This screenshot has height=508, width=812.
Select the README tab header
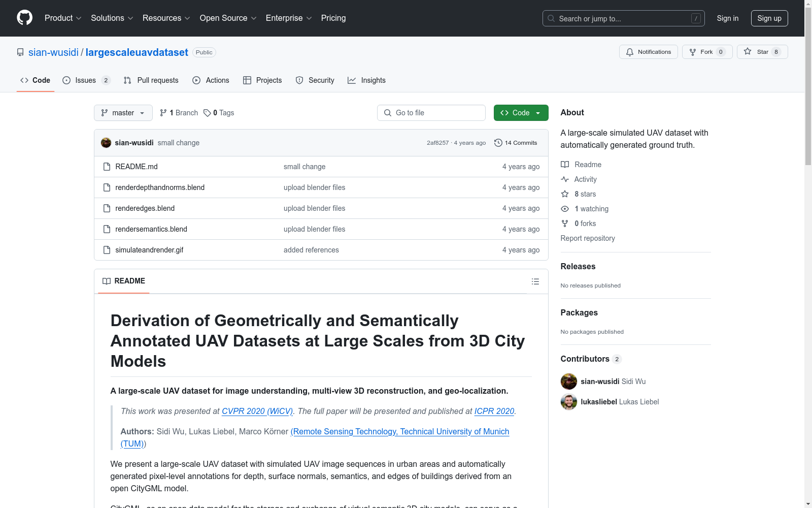[124, 281]
